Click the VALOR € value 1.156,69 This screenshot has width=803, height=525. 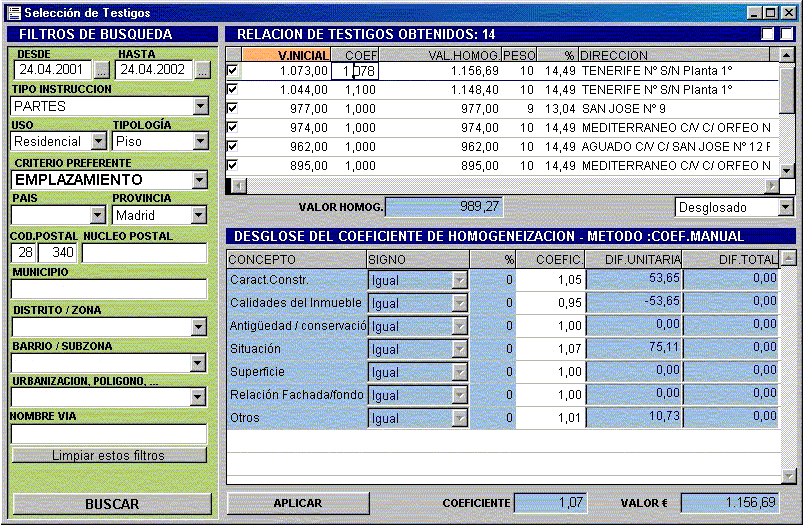tap(730, 503)
